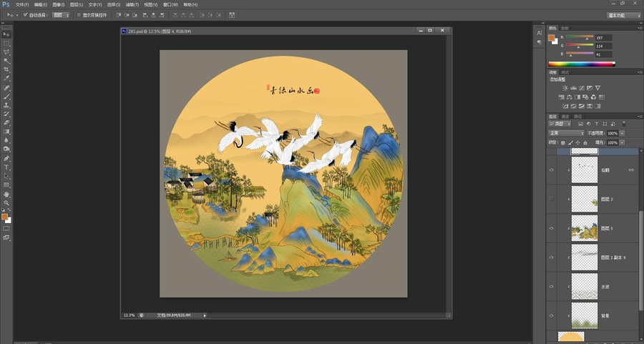Add a Color Balance adjustment (scales icon)

click(570, 97)
